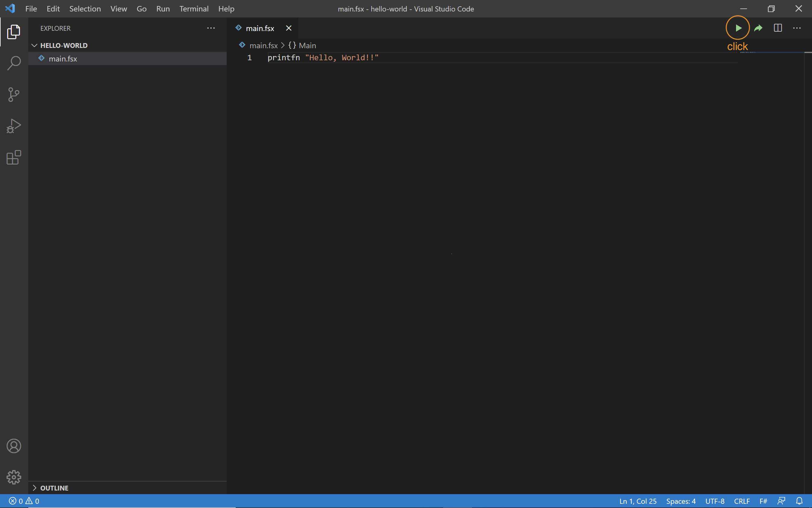Close the main.fsx editor tab
This screenshot has height=508, width=812.
(289, 28)
